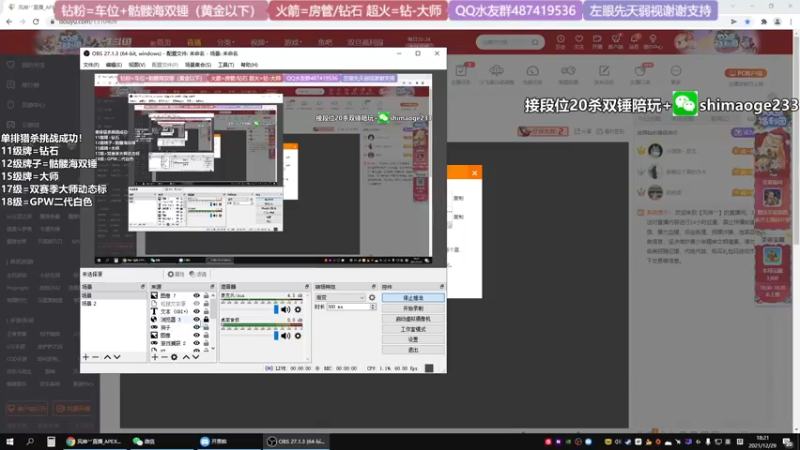Move selected source down

click(x=195, y=357)
